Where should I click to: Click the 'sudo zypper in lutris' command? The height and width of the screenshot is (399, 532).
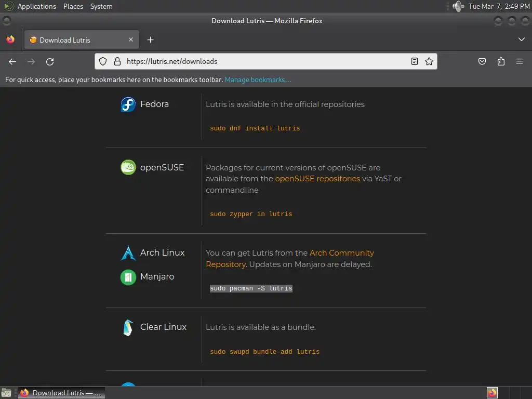251,214
